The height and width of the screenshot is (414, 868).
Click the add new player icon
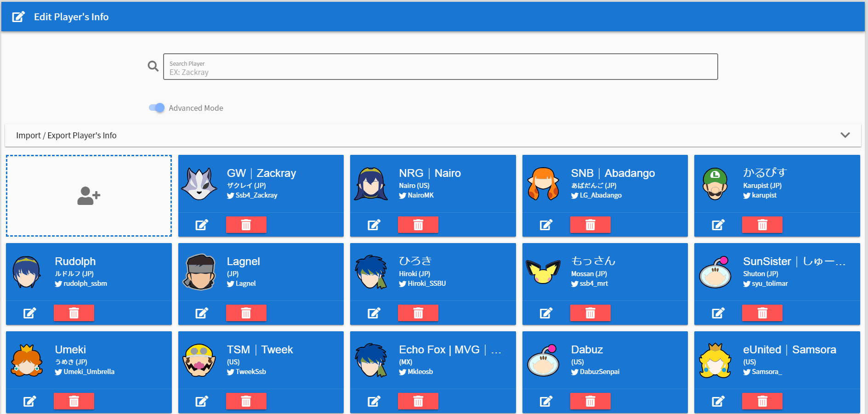[x=89, y=196]
